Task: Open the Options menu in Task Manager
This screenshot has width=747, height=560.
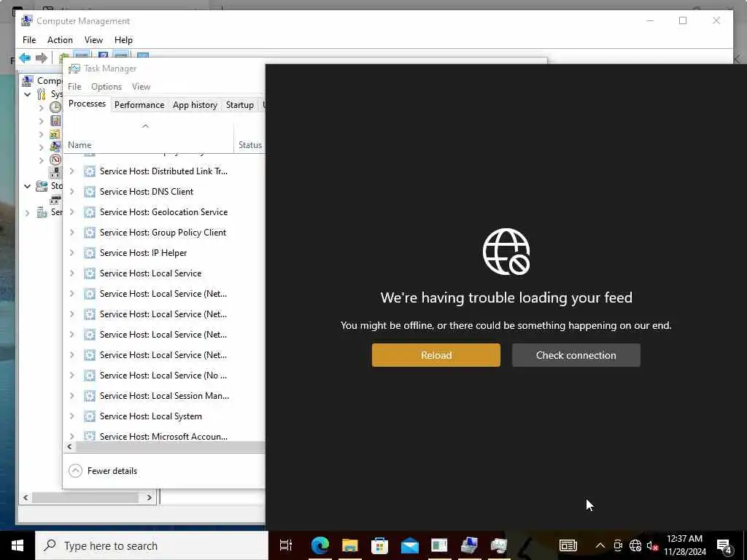Action: (107, 87)
